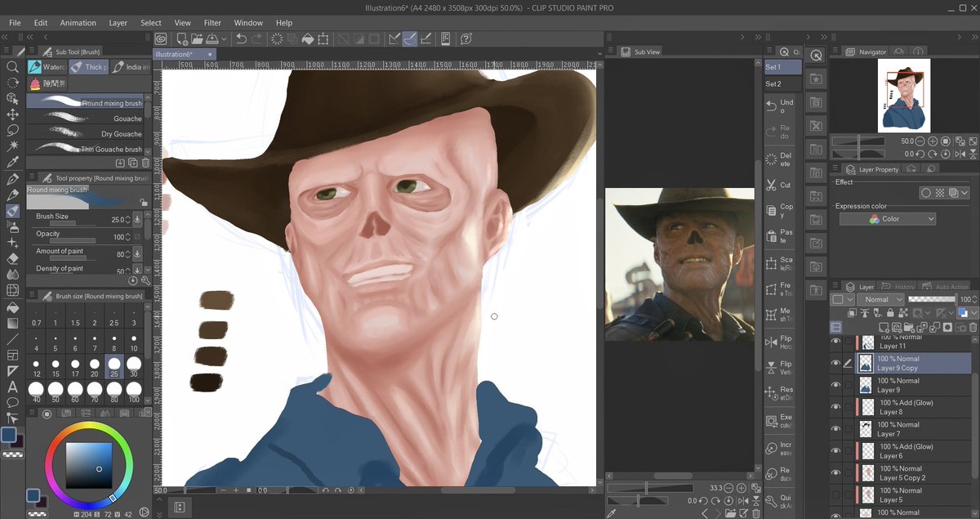
Task: Open Brush Size dynamics settings button
Action: coord(137,219)
